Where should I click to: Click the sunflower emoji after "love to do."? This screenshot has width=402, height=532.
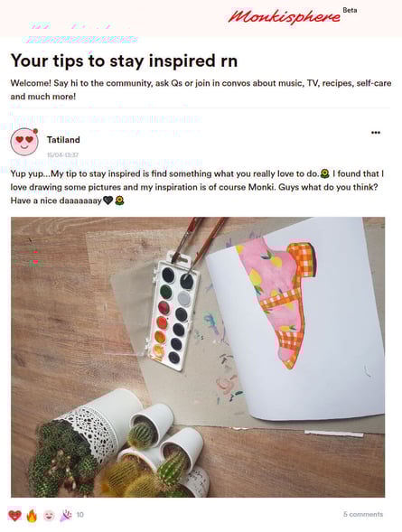(x=325, y=173)
